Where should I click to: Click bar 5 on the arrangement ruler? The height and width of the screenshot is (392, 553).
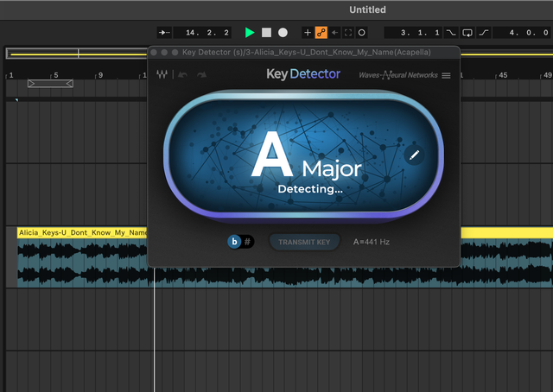coord(55,75)
